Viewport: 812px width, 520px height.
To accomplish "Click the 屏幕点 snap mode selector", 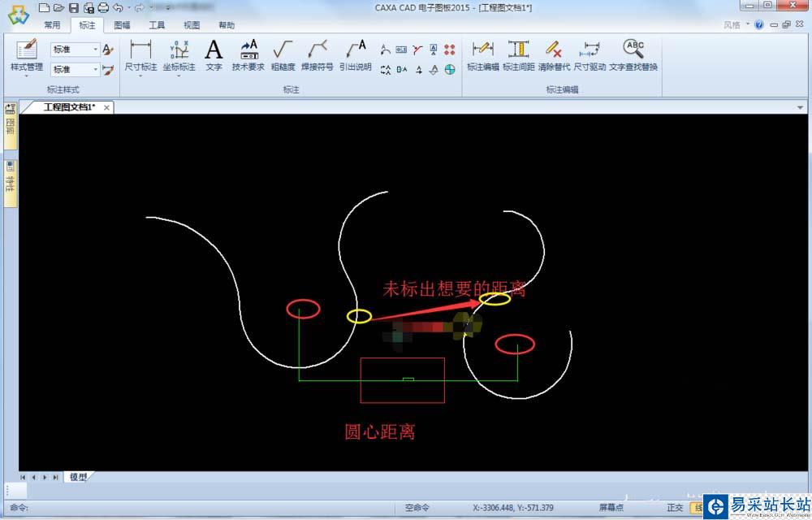I will click(x=611, y=508).
